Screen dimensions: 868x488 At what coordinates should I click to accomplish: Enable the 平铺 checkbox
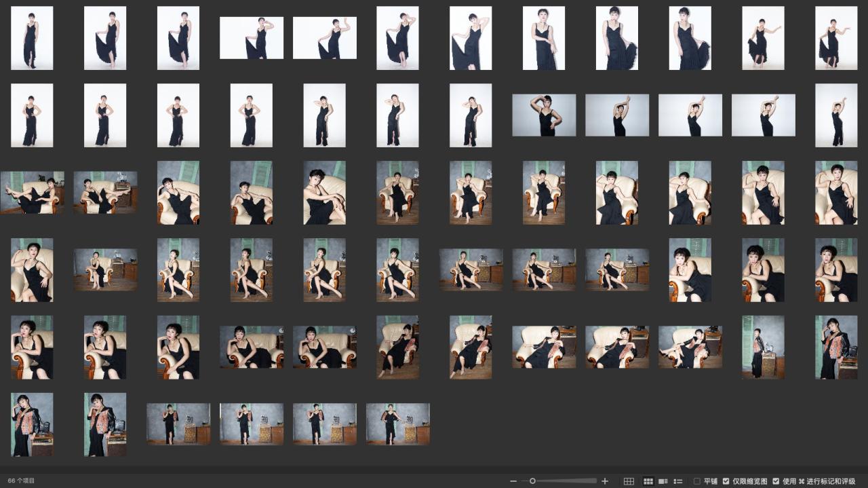(697, 481)
